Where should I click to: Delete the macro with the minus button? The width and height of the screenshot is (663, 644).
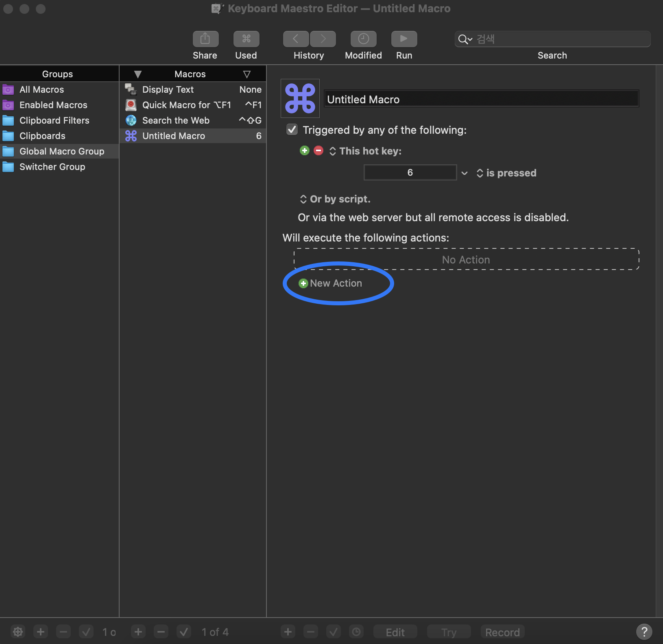click(x=161, y=632)
